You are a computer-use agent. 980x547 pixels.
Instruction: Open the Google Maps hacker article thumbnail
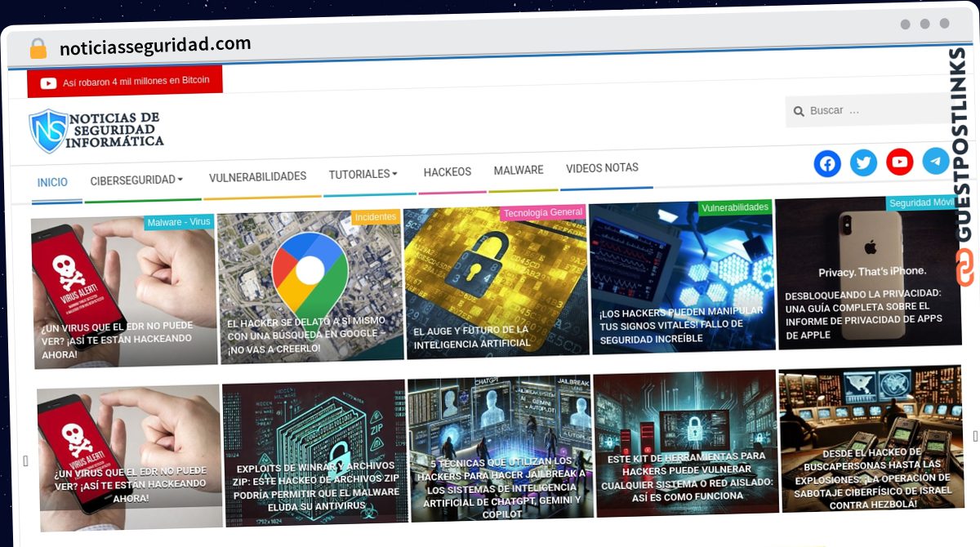310,287
